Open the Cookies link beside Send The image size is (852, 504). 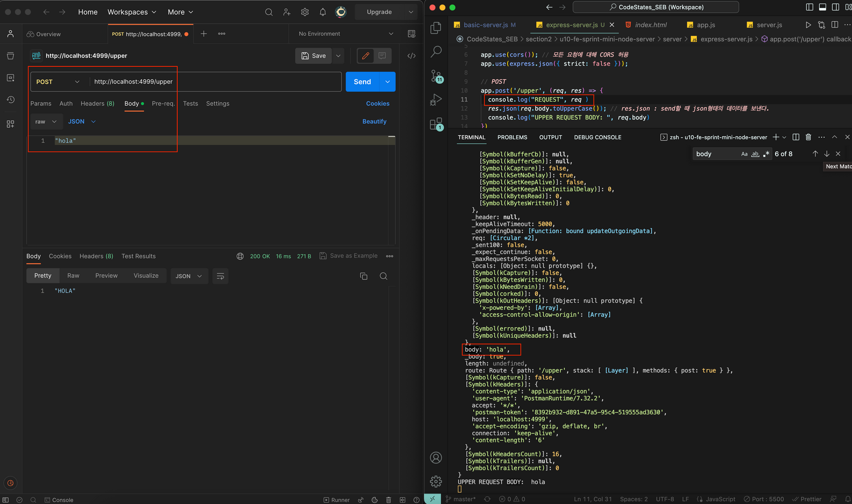pos(378,103)
